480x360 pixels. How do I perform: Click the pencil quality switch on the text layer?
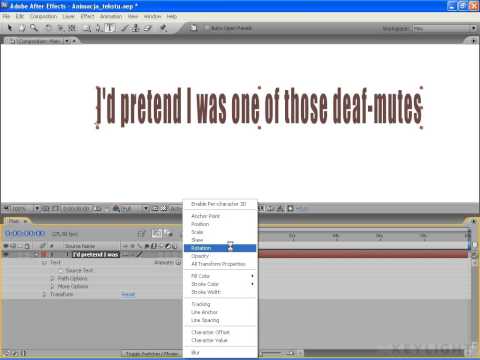139,254
